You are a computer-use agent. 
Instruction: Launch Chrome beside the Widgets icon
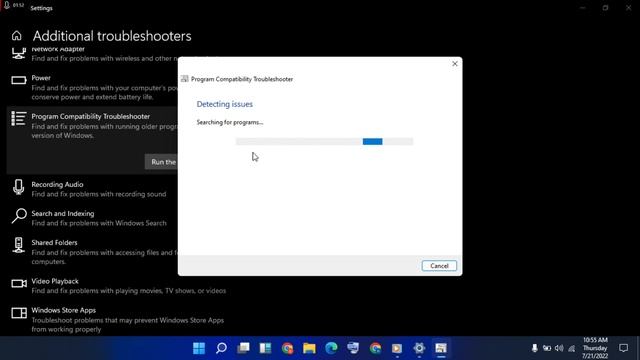click(x=287, y=348)
